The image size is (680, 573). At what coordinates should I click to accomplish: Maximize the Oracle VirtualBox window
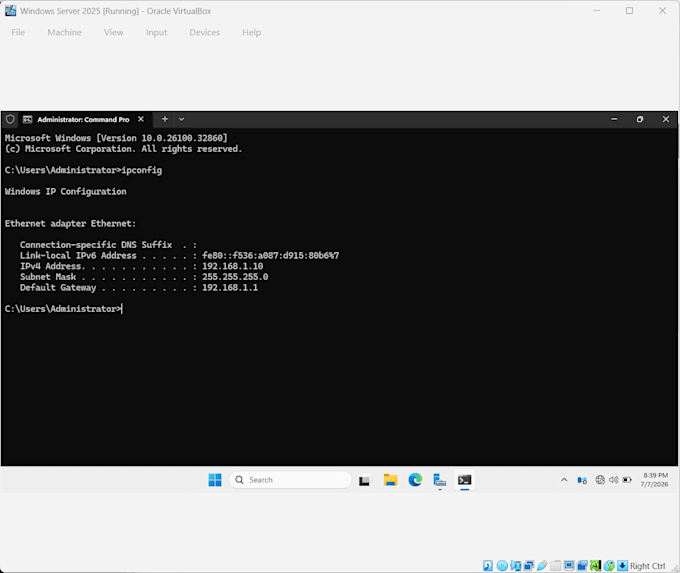(629, 11)
